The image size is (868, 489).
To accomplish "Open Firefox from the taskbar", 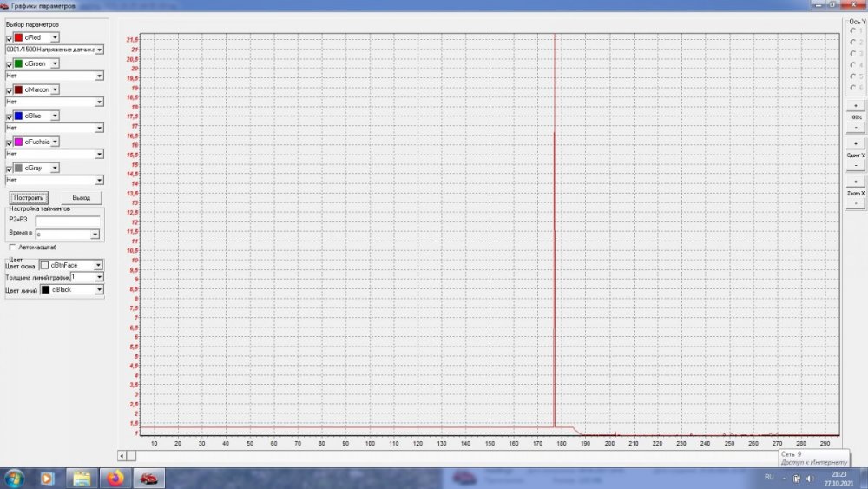I will (115, 478).
